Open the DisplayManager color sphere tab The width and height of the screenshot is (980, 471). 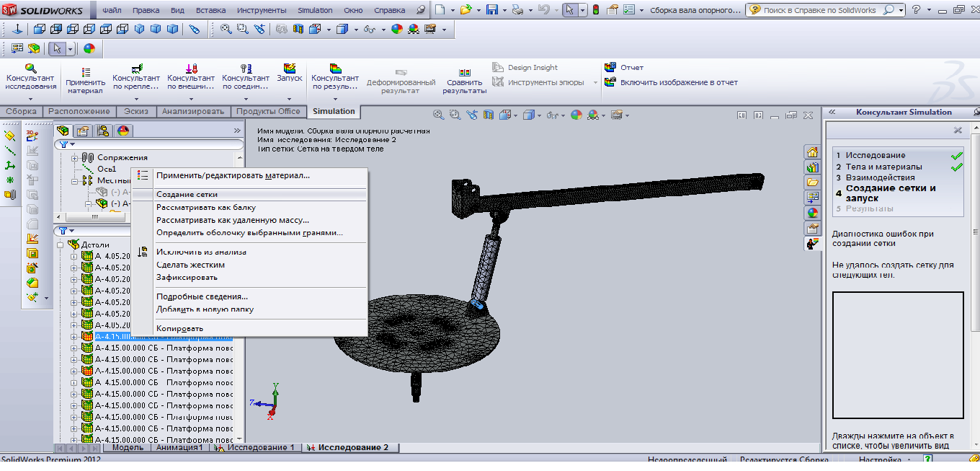click(122, 131)
